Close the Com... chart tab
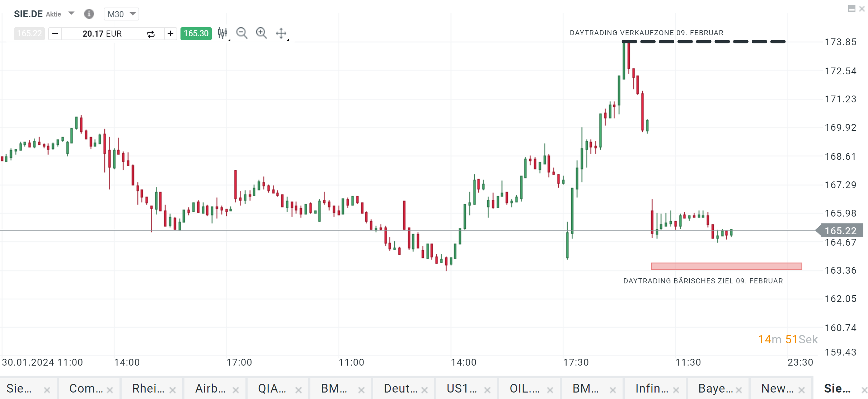 tap(110, 390)
